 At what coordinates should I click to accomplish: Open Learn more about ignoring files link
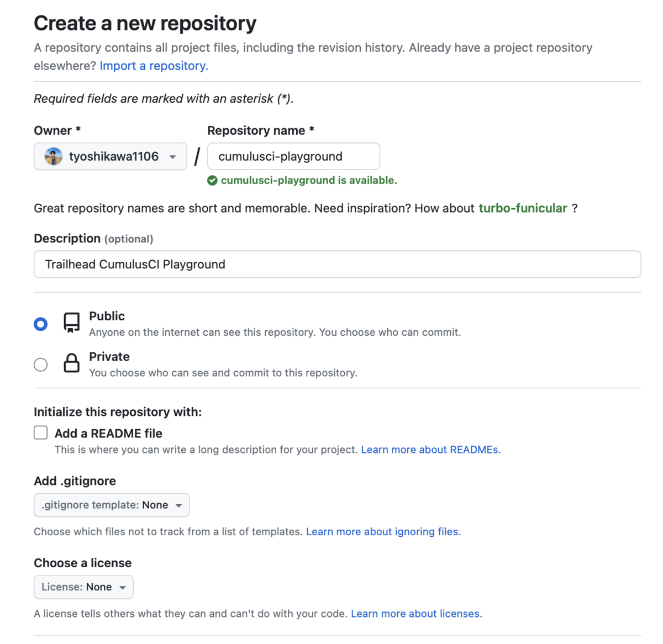click(383, 531)
